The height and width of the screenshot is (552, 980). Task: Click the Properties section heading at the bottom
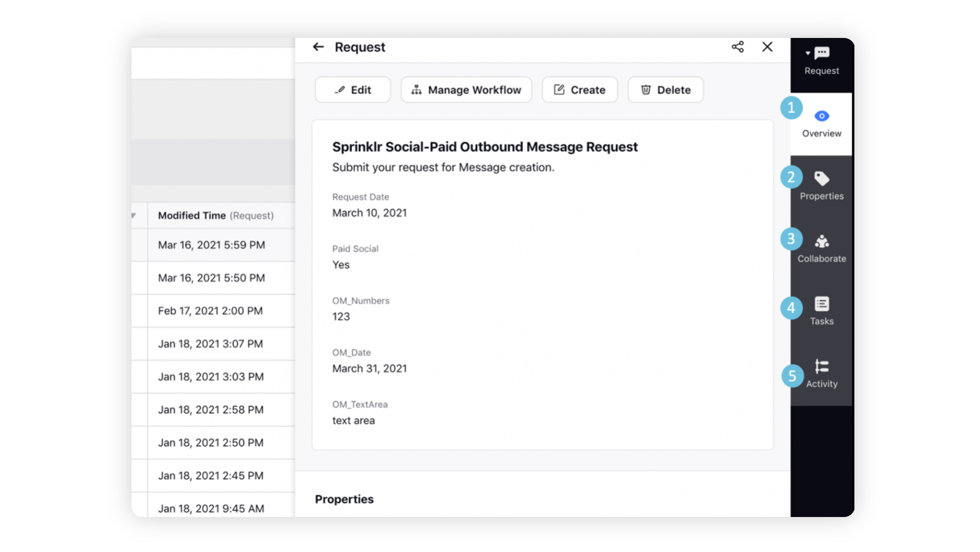[344, 499]
